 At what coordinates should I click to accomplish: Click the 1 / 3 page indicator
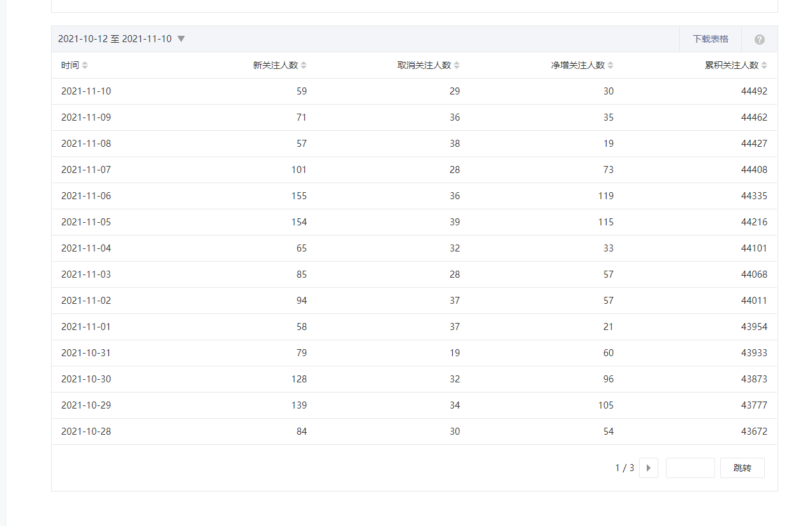pos(624,468)
